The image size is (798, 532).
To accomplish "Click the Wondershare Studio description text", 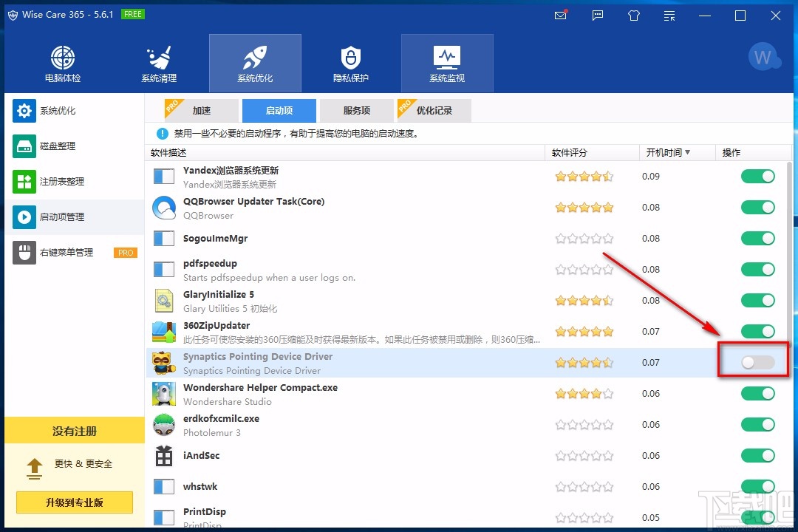I will click(228, 402).
